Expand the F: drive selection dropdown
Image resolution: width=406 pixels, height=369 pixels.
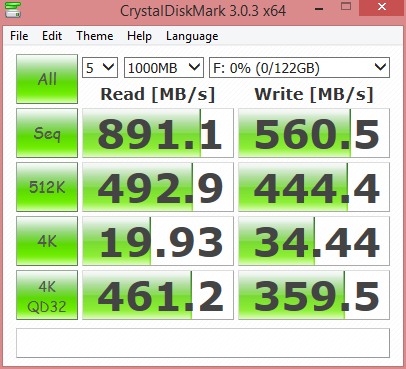[x=299, y=68]
